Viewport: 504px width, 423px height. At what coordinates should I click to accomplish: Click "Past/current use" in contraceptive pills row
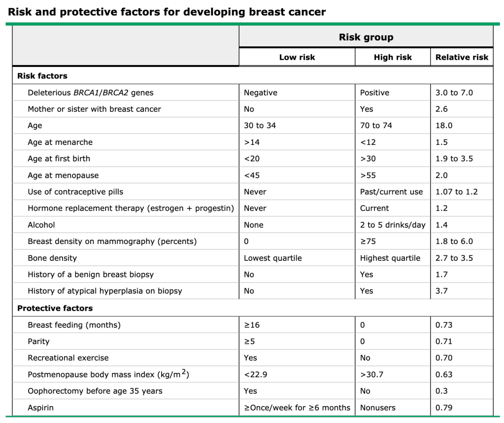tap(391, 192)
